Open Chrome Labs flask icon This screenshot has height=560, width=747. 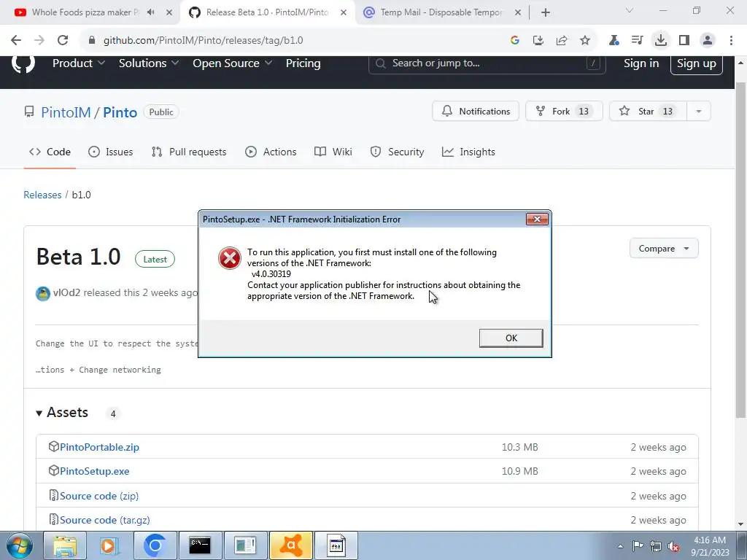[614, 41]
